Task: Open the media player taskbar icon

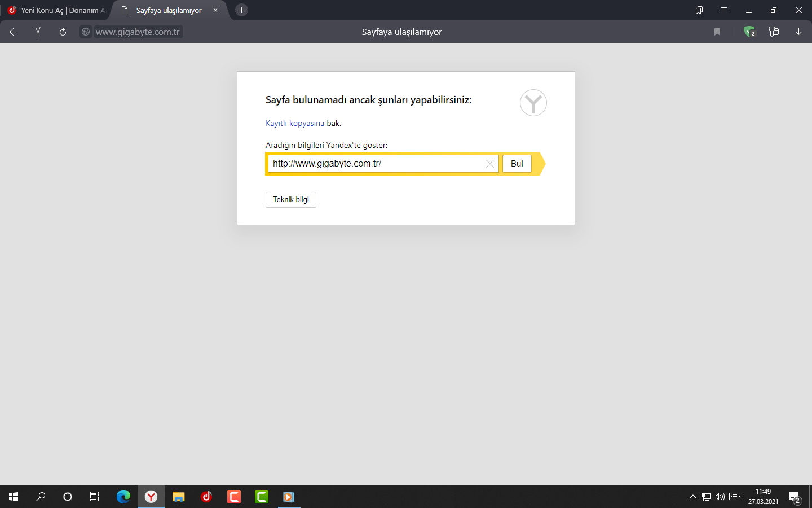Action: click(289, 497)
